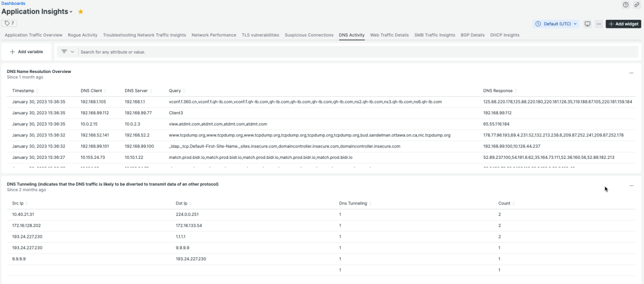Sort DNS Tunneling table by Count

[506, 203]
